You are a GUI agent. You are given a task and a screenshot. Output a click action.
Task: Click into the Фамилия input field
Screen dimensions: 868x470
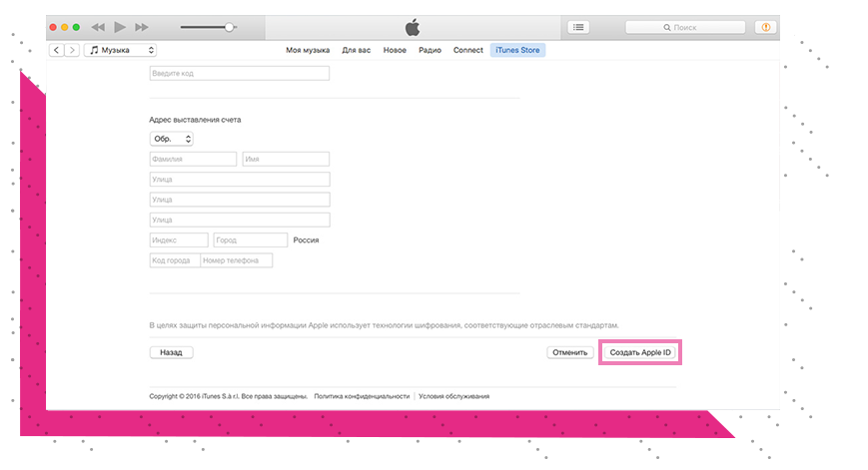coord(193,159)
